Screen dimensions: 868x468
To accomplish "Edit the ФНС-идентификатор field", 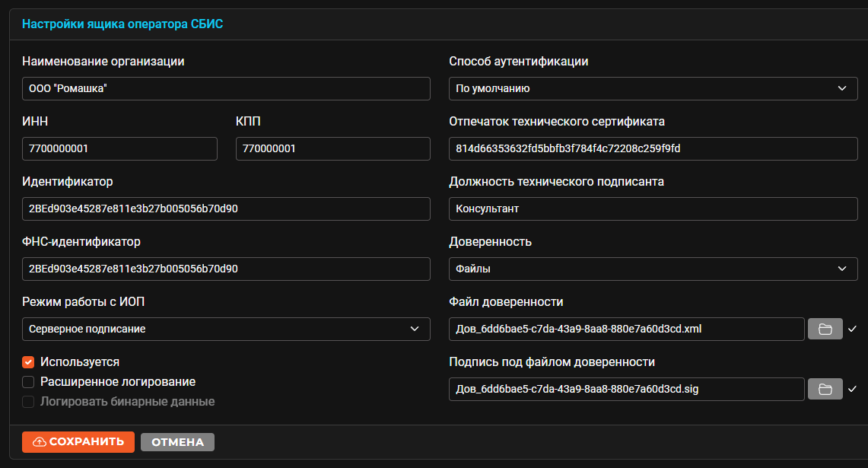I will 226,269.
